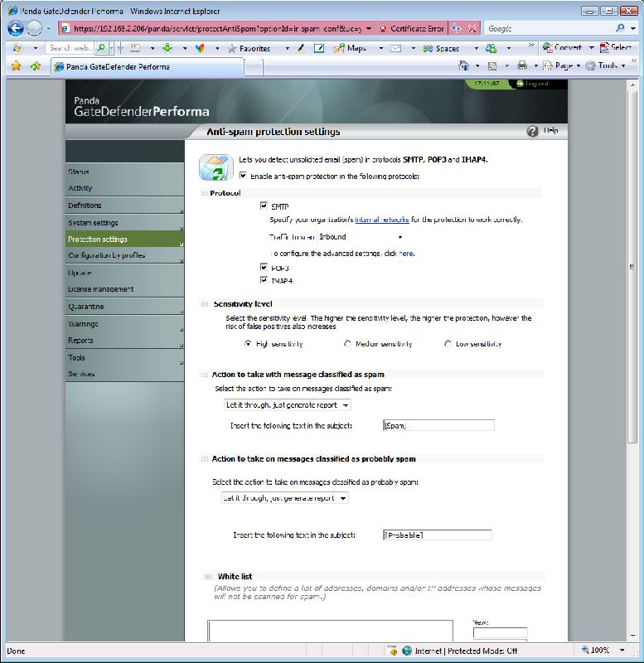The image size is (644, 663).
Task: Click the Convert PDF toolbar icon
Action: pyautogui.click(x=563, y=47)
